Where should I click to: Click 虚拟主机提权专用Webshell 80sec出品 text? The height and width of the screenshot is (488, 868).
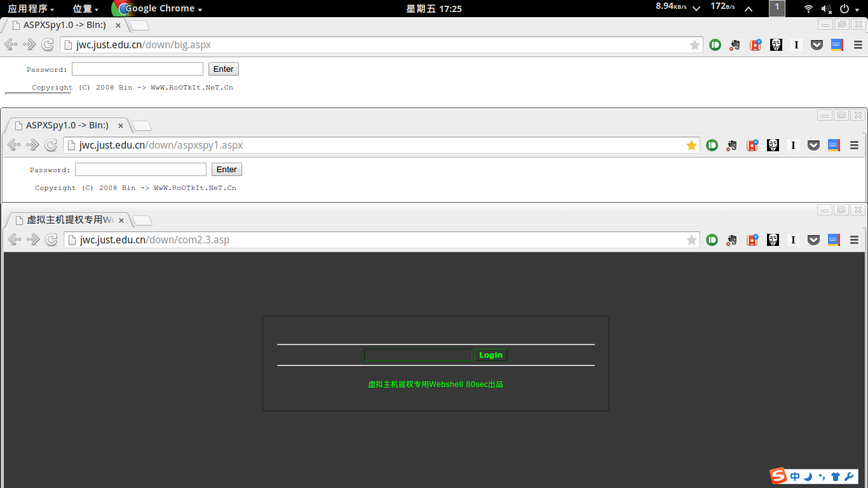[435, 384]
